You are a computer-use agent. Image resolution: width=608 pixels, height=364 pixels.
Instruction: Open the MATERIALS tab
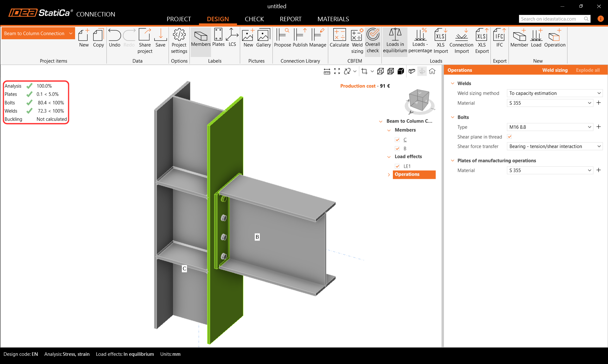(333, 19)
